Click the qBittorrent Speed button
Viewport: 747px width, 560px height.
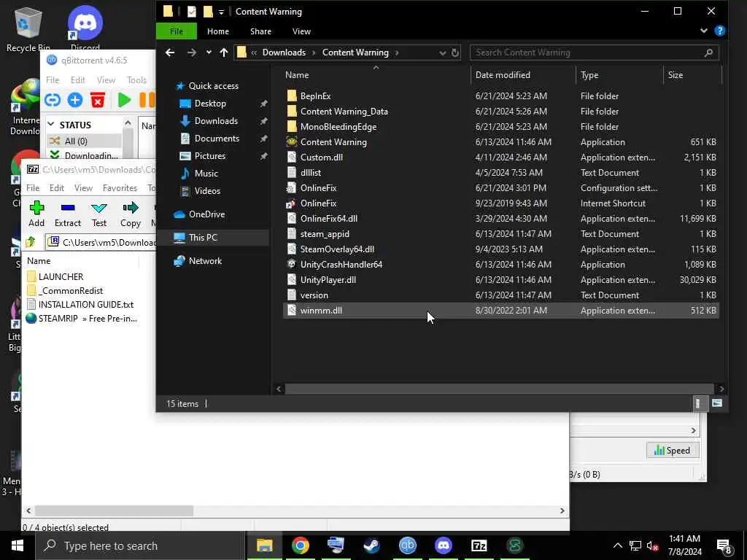(x=672, y=451)
